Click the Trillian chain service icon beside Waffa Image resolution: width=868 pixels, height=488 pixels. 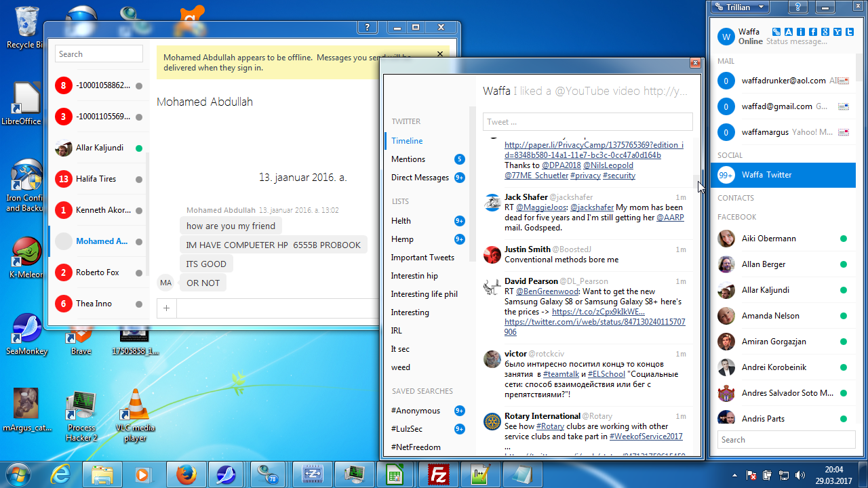pyautogui.click(x=776, y=32)
